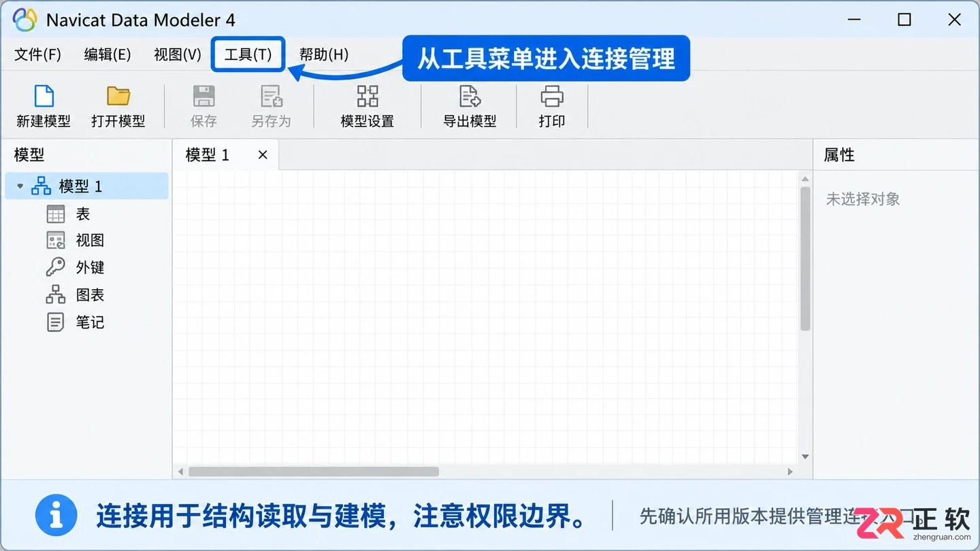Select the 图表 diagram icon in tree
This screenshot has width=980, height=551.
pos(55,295)
